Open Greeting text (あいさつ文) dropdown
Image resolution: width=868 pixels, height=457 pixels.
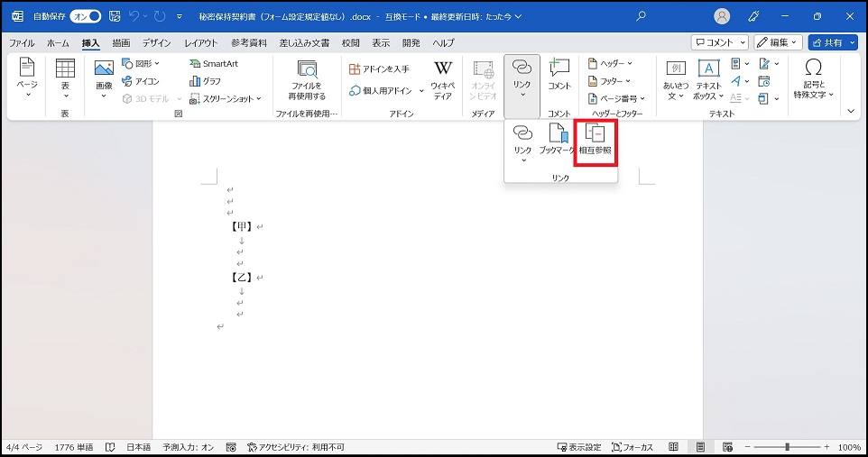(x=676, y=80)
